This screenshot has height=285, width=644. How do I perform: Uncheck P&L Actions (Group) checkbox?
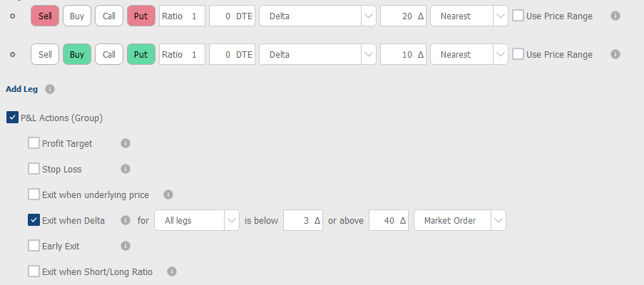pos(12,118)
